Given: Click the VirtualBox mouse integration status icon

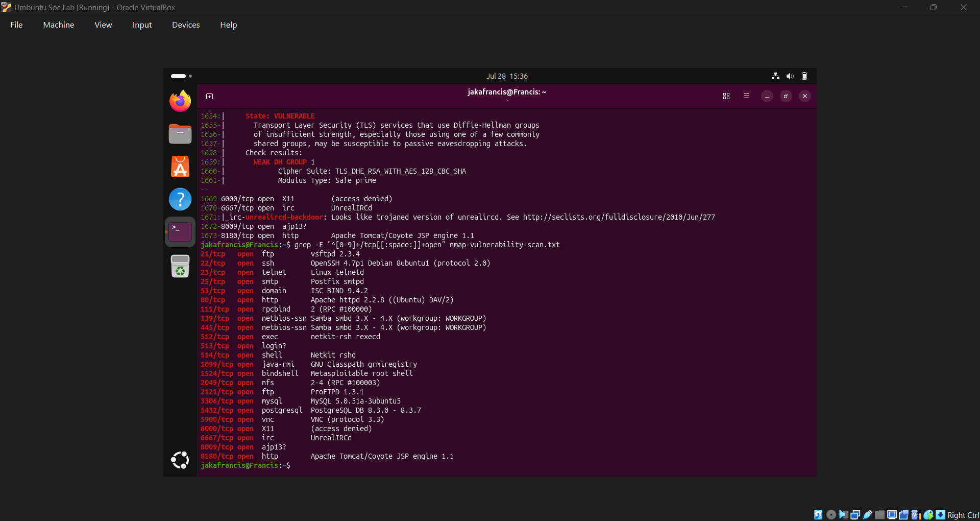Looking at the screenshot, I should [x=928, y=515].
